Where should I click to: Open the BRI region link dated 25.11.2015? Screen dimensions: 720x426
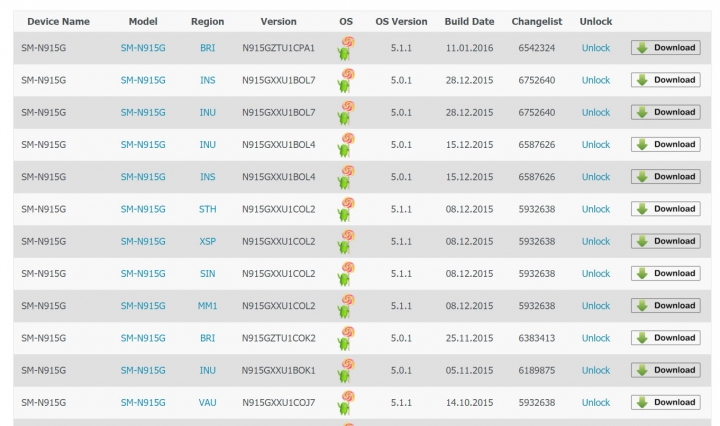click(x=208, y=338)
